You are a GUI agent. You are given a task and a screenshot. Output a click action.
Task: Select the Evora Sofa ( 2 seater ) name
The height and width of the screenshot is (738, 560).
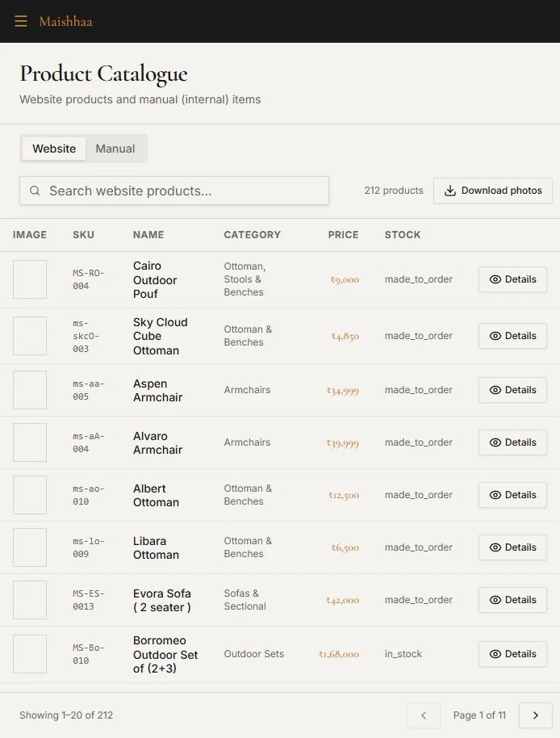click(x=161, y=600)
